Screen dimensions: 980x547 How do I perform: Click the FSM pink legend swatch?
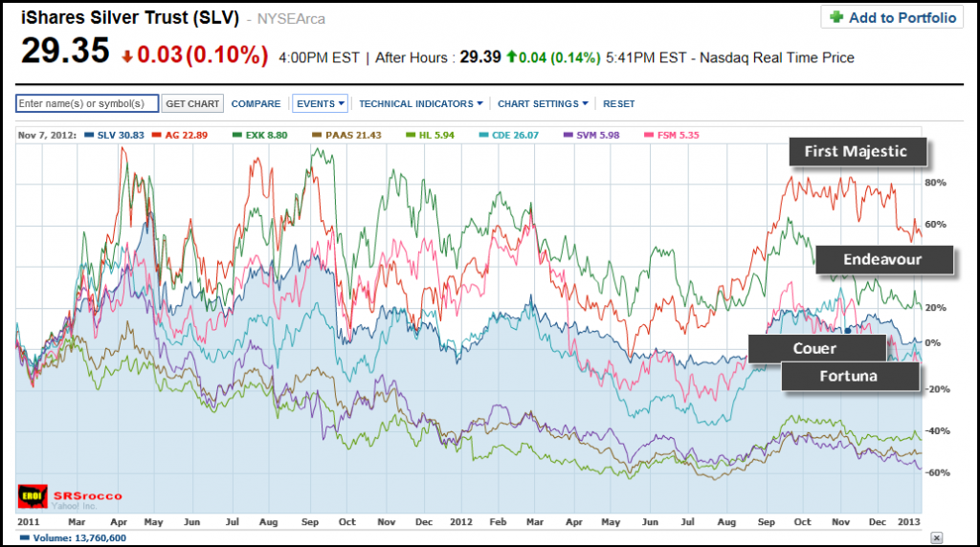click(x=649, y=135)
